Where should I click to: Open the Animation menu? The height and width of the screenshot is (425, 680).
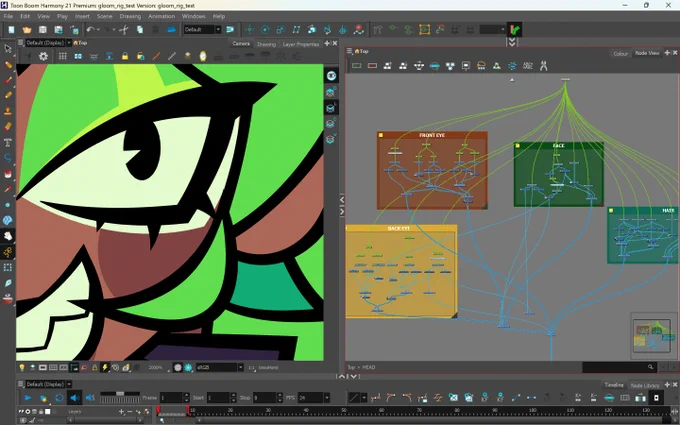[x=161, y=16]
